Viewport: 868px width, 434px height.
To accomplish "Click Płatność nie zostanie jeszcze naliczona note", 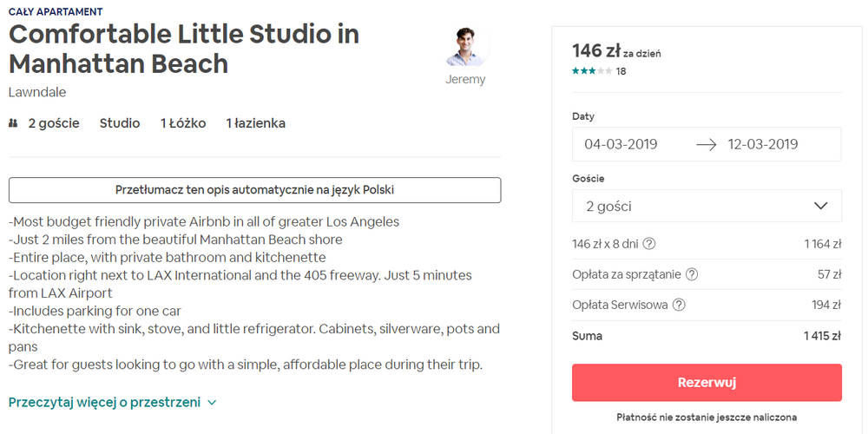I will pyautogui.click(x=707, y=417).
